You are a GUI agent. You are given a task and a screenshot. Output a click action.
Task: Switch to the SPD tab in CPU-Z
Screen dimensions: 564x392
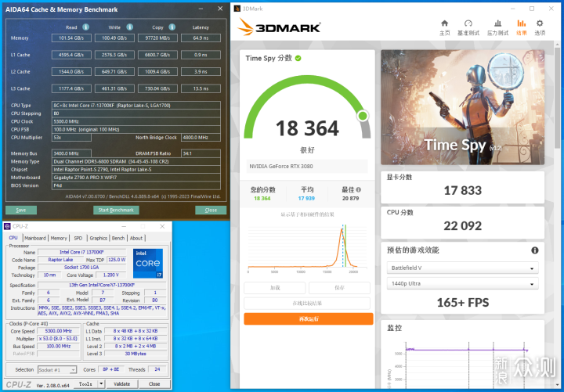pos(78,238)
